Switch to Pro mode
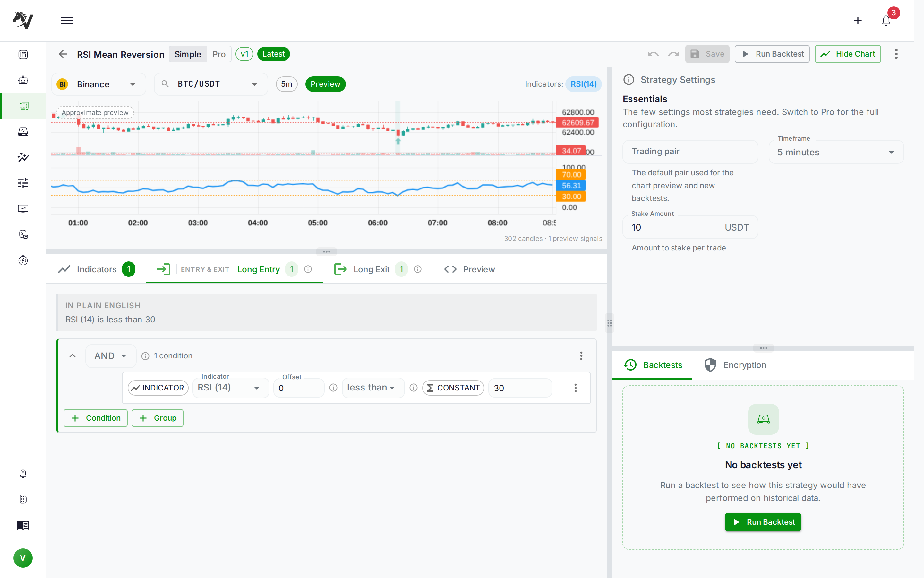Image resolution: width=924 pixels, height=578 pixels. [x=219, y=54]
